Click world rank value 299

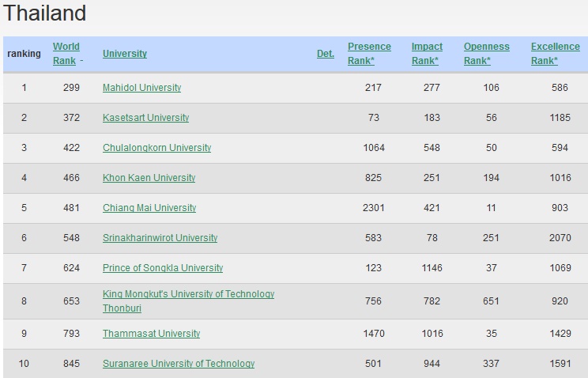[71, 88]
